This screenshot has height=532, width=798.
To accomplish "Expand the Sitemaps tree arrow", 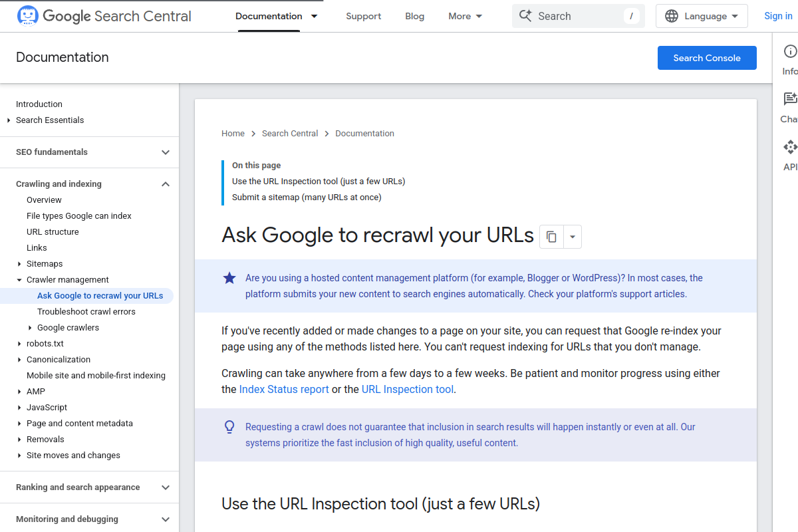I will tap(19, 264).
